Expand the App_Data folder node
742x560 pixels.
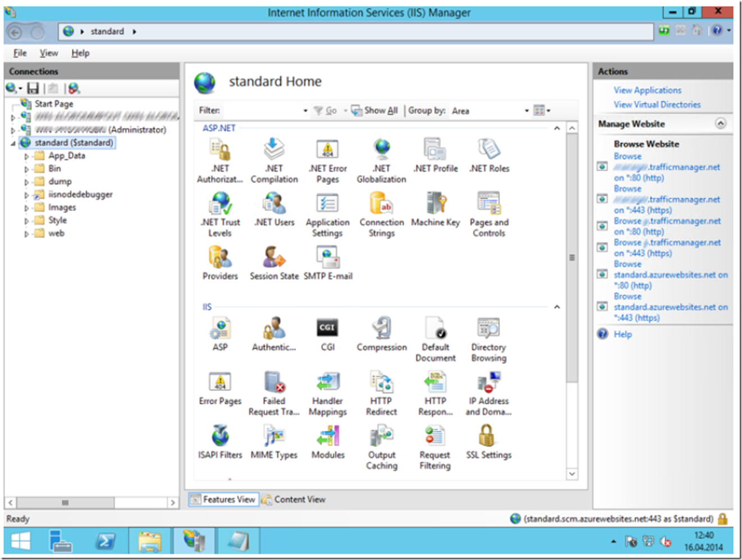(26, 156)
